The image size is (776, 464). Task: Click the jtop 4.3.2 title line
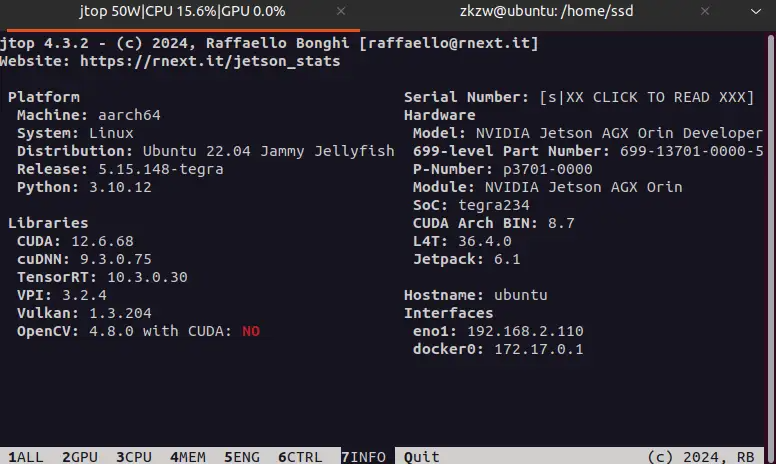pyautogui.click(x=269, y=43)
